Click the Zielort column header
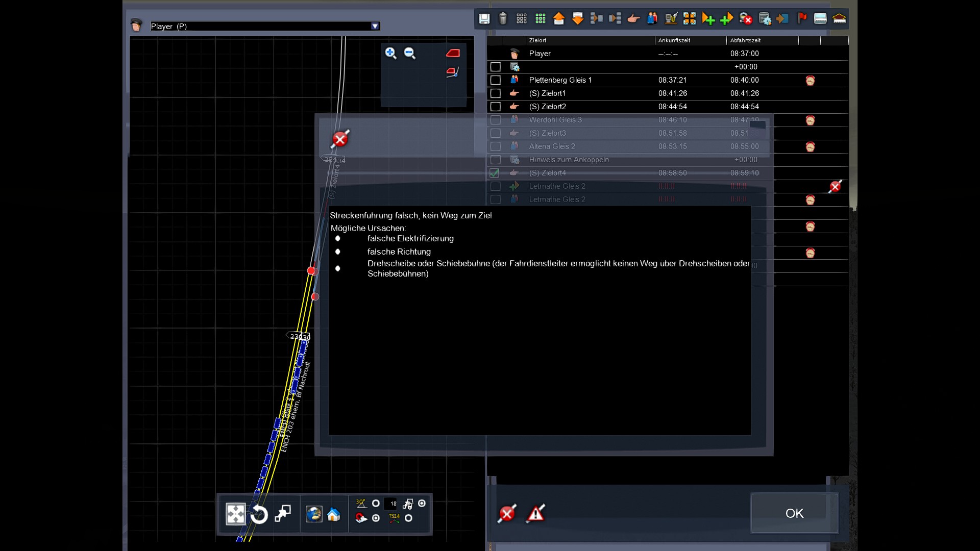Image resolution: width=980 pixels, height=551 pixels. click(538, 40)
